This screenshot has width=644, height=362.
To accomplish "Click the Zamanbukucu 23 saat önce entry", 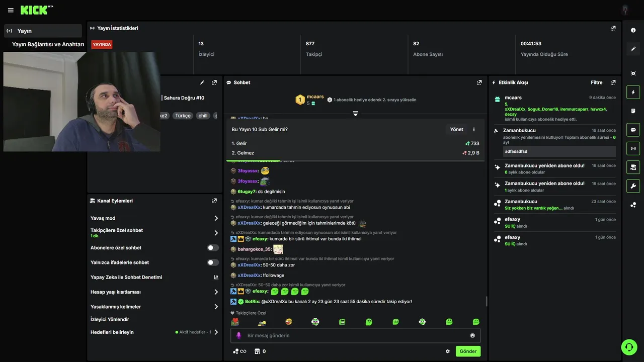I will 554,205.
